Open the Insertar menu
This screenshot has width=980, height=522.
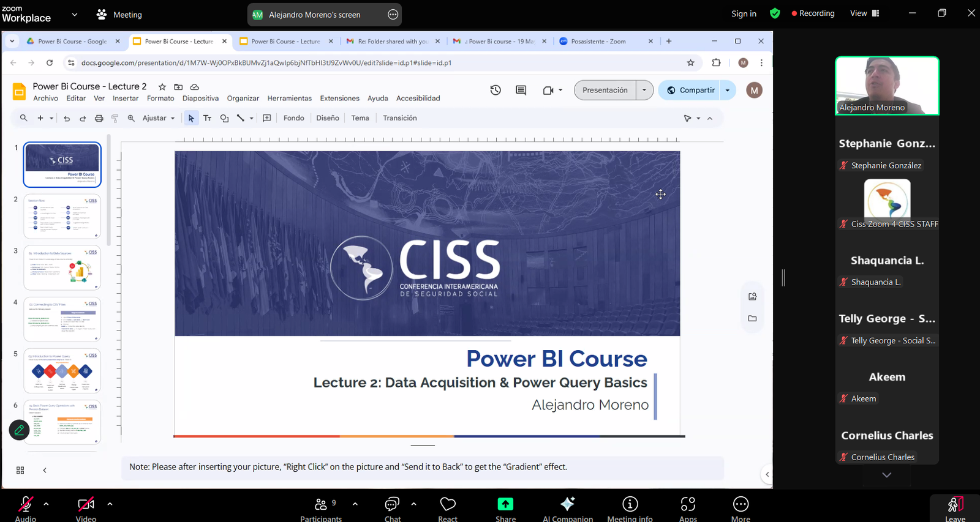[x=126, y=99]
